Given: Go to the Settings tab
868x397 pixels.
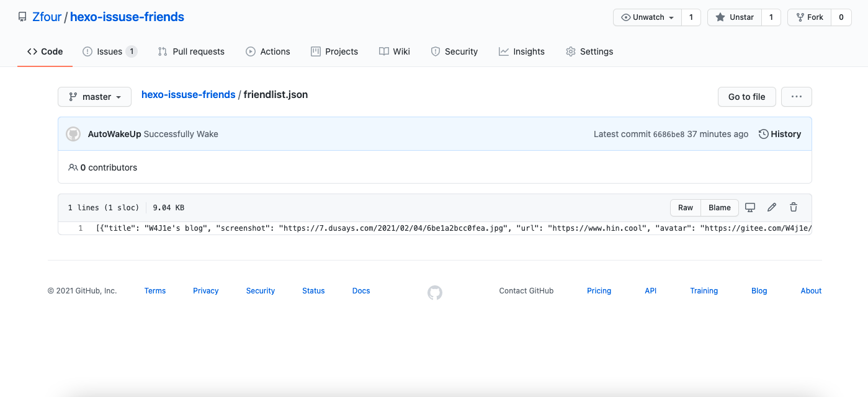Looking at the screenshot, I should point(589,51).
